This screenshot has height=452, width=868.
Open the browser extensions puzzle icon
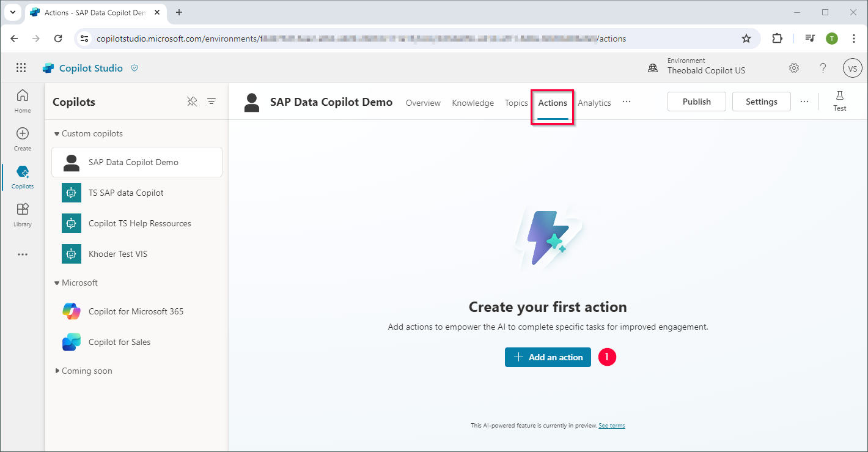pyautogui.click(x=777, y=39)
